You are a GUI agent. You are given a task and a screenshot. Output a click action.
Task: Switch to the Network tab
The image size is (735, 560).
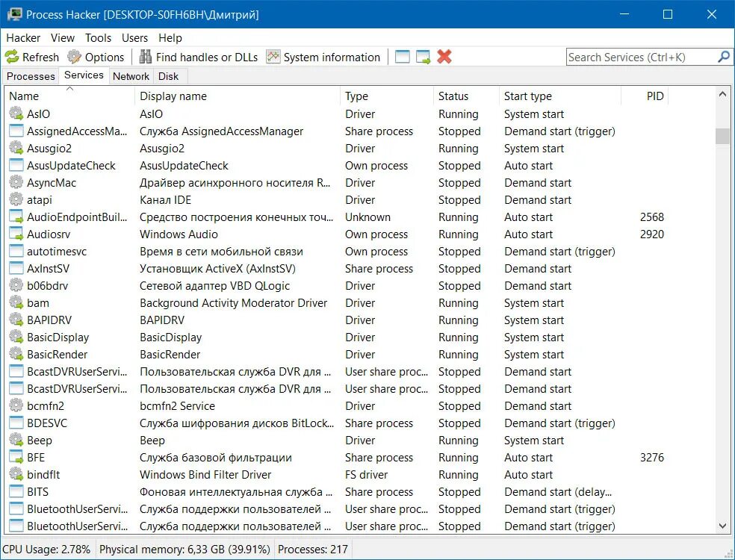tap(131, 76)
